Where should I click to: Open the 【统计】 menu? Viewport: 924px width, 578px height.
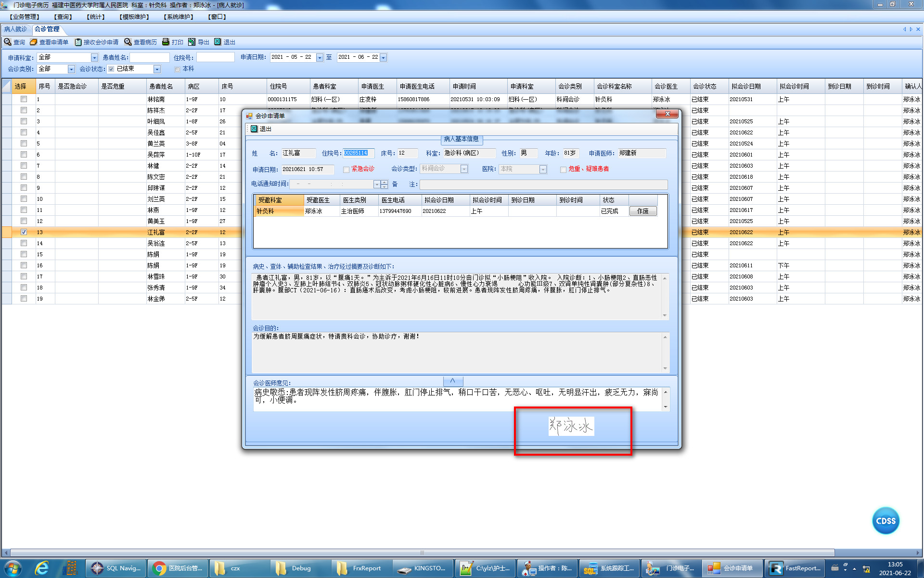click(95, 17)
